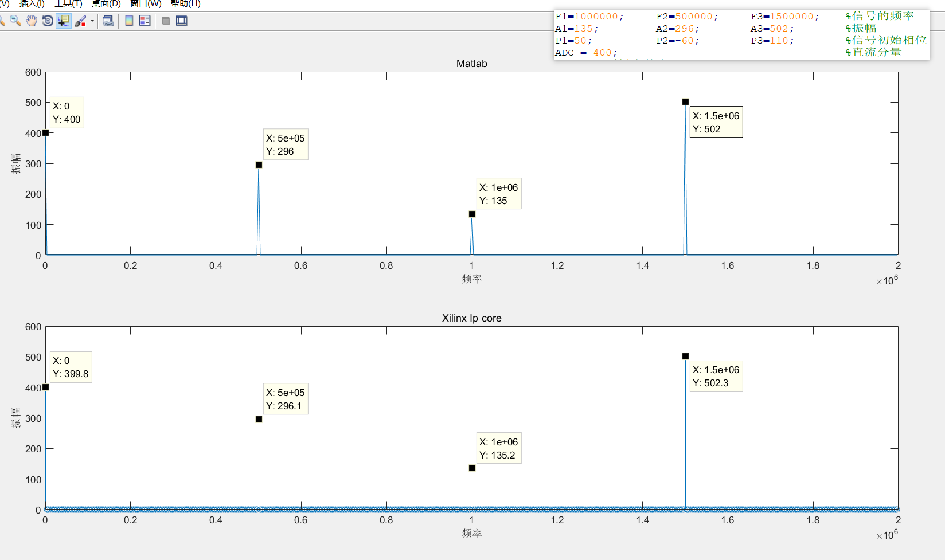Select Xilinx data tip Y: 399.8
Image resolution: width=945 pixels, height=560 pixels.
[71, 367]
